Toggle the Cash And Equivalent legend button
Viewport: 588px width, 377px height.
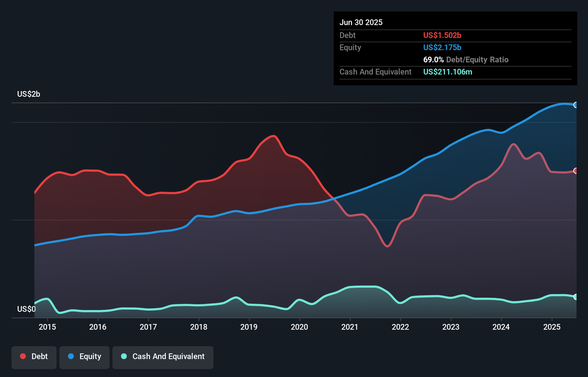pyautogui.click(x=163, y=357)
